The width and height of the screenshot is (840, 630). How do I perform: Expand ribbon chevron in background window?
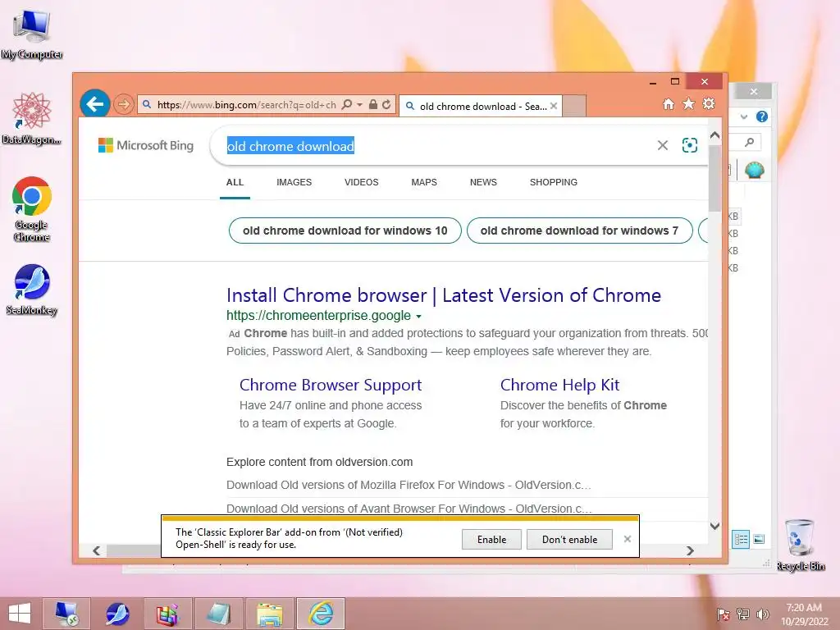click(x=743, y=116)
